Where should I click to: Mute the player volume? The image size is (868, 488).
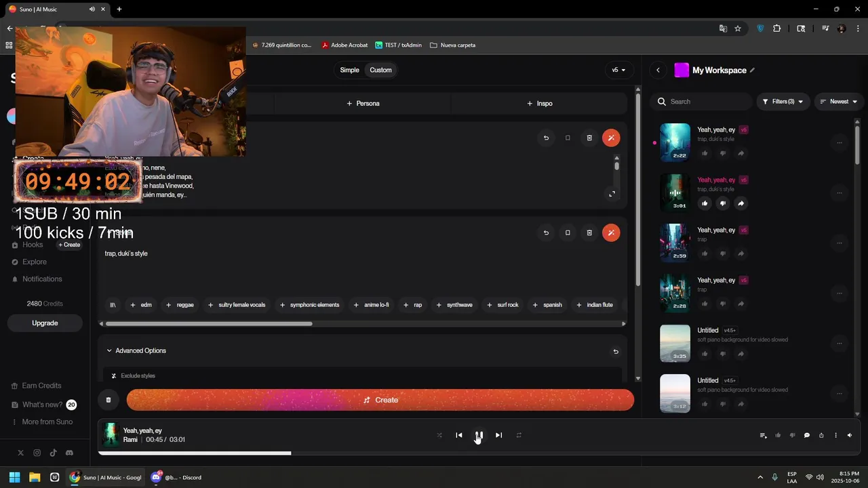[850, 435]
